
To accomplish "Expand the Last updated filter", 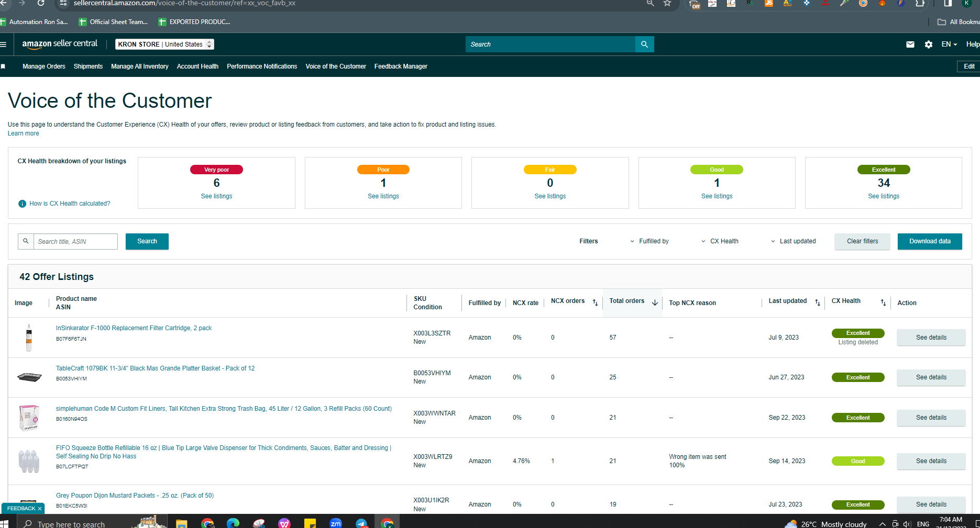I will (793, 241).
